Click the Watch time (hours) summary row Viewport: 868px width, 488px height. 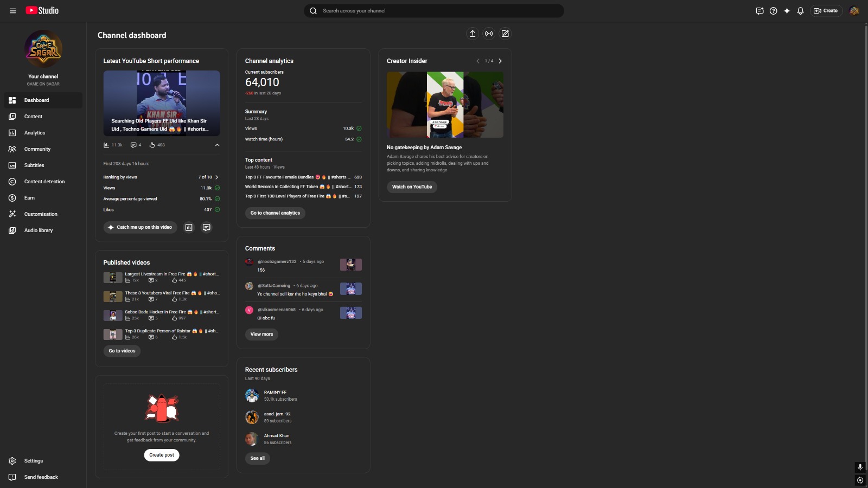[x=303, y=139]
